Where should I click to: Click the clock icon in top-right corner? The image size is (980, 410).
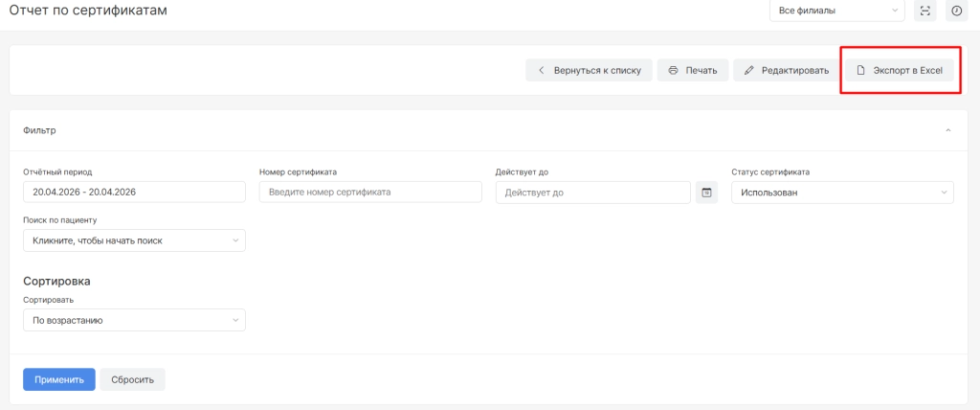(x=955, y=11)
